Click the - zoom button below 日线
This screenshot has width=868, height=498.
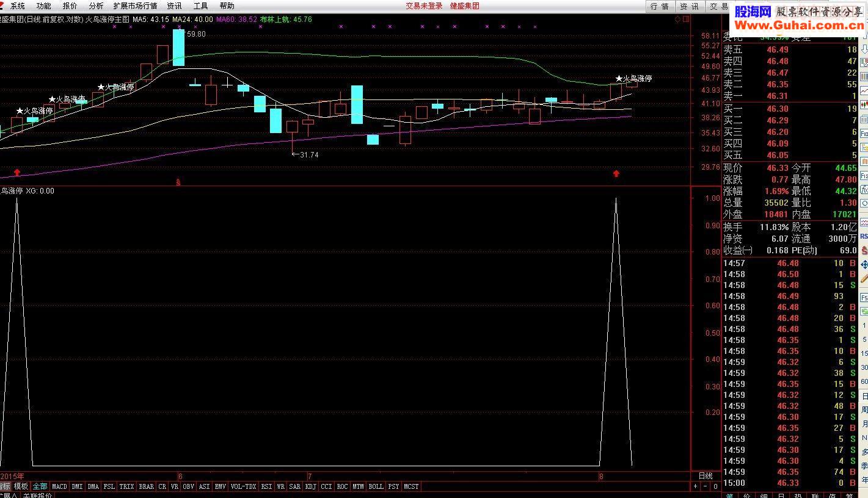[x=706, y=486]
